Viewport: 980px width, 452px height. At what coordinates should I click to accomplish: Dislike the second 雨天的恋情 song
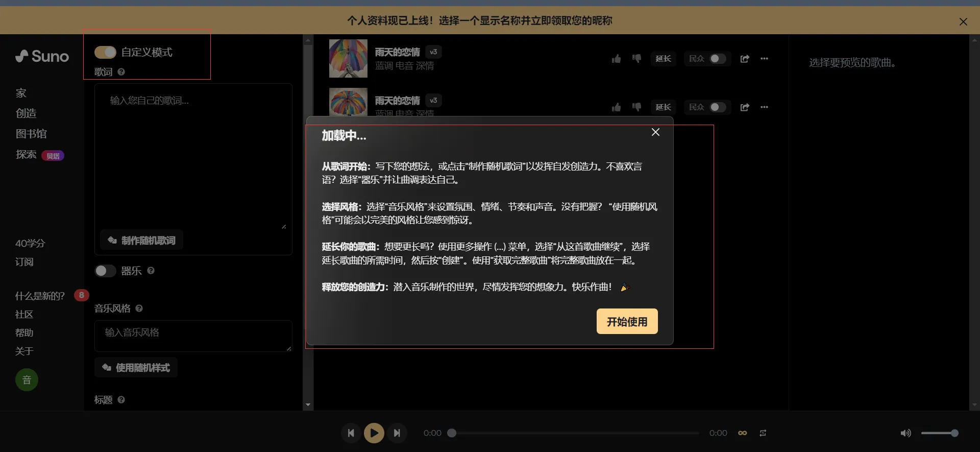636,107
